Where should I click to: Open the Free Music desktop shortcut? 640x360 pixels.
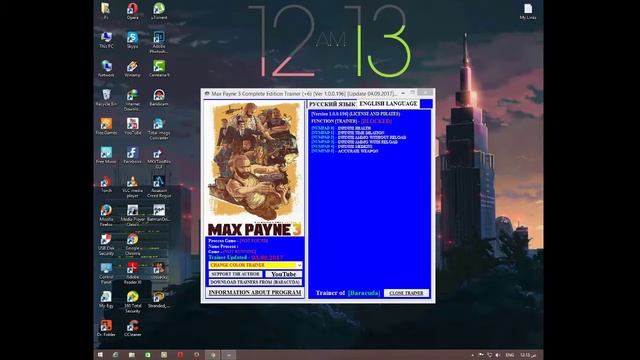coord(106,155)
